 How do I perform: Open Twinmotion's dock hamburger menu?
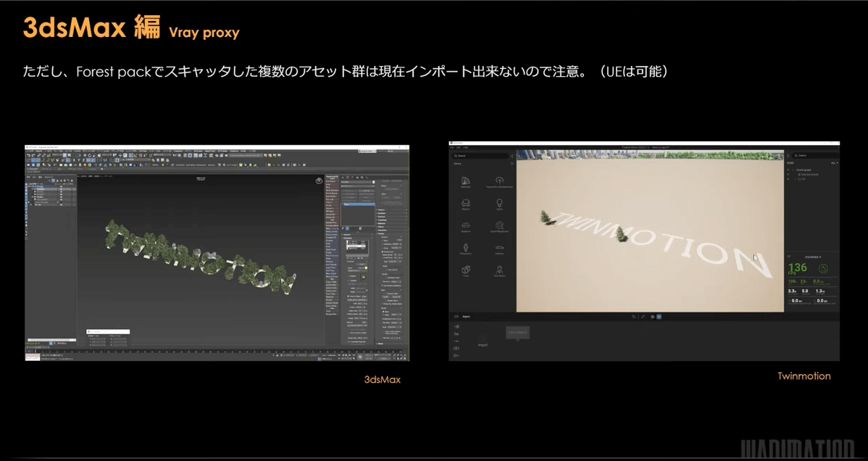pos(456,316)
